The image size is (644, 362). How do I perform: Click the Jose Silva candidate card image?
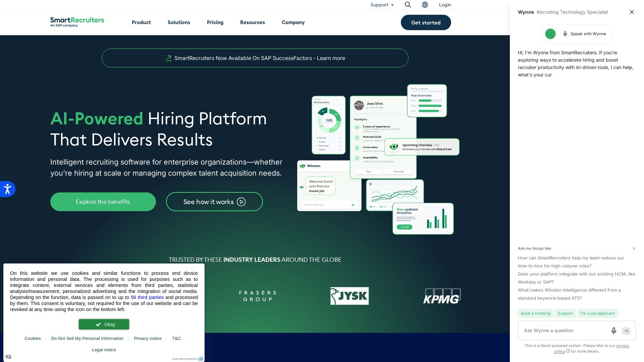tap(383, 137)
